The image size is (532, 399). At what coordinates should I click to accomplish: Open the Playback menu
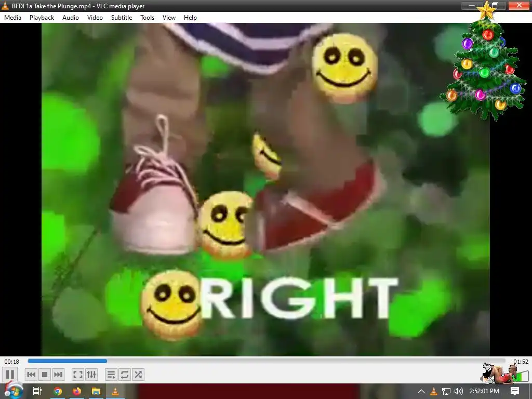(42, 18)
